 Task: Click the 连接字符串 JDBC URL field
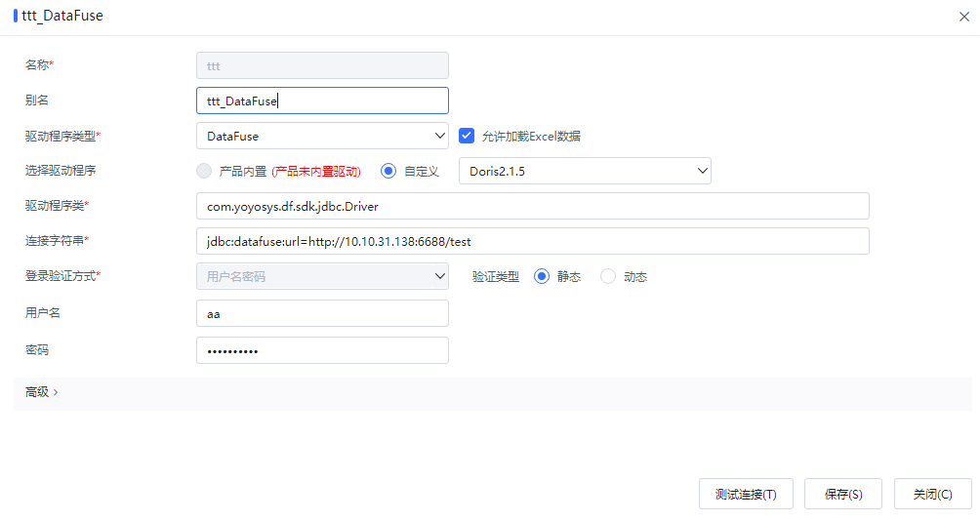point(533,241)
